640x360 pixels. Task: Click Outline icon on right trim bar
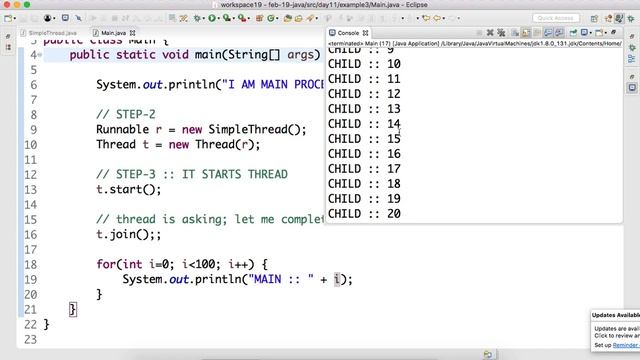pyautogui.click(x=632, y=59)
